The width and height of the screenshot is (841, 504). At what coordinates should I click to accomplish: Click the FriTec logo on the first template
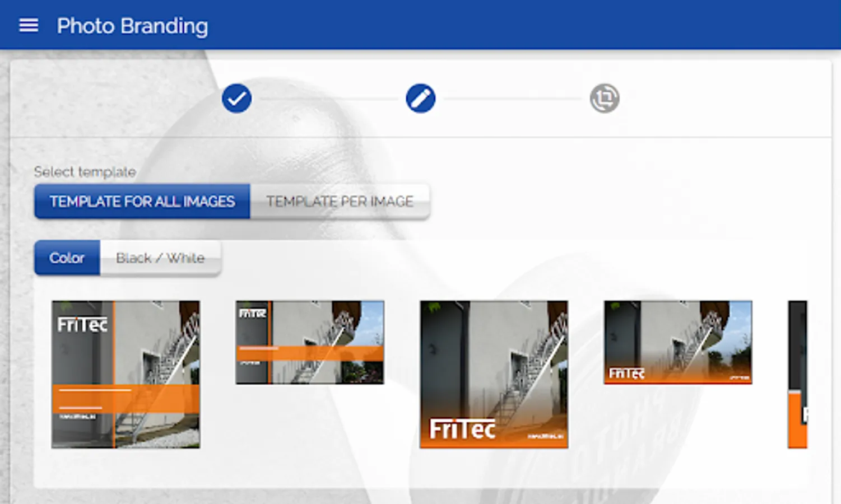(82, 324)
